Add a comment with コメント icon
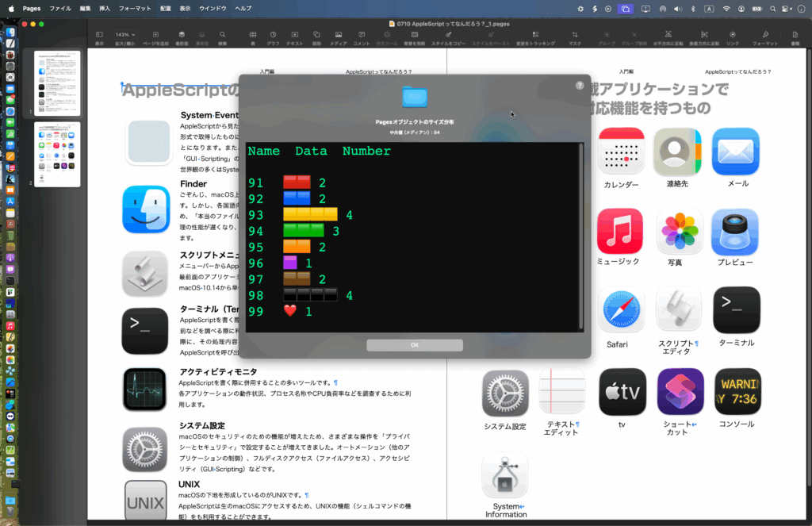 point(361,36)
